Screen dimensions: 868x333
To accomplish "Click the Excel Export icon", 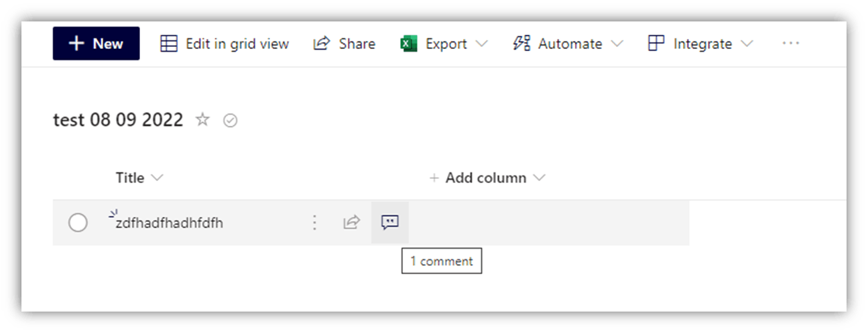I will [x=409, y=44].
